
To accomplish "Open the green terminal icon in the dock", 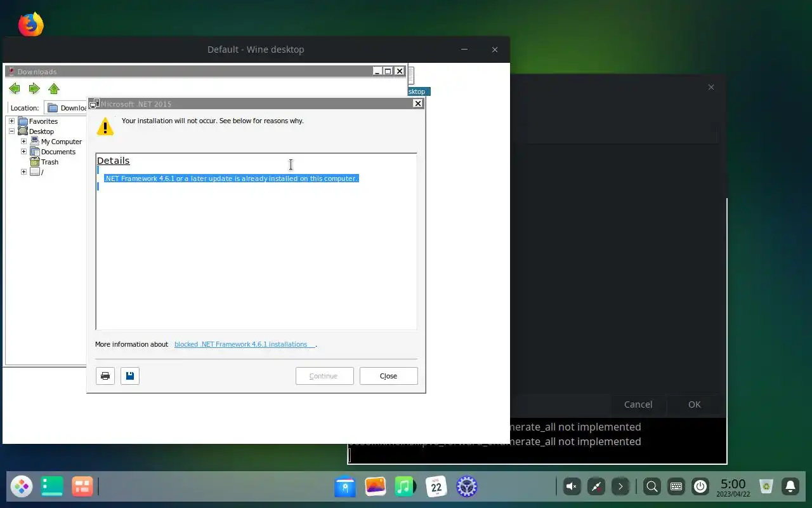I will (52, 487).
